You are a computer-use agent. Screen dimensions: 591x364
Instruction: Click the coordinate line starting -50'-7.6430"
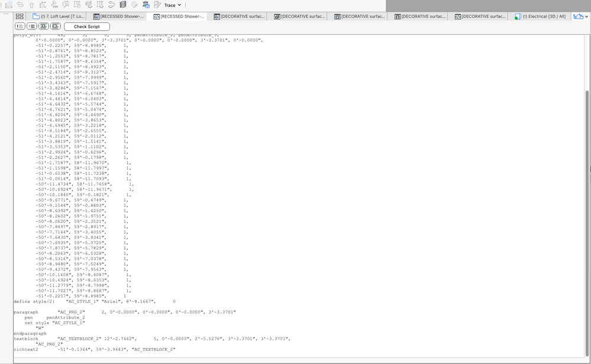pos(82,238)
